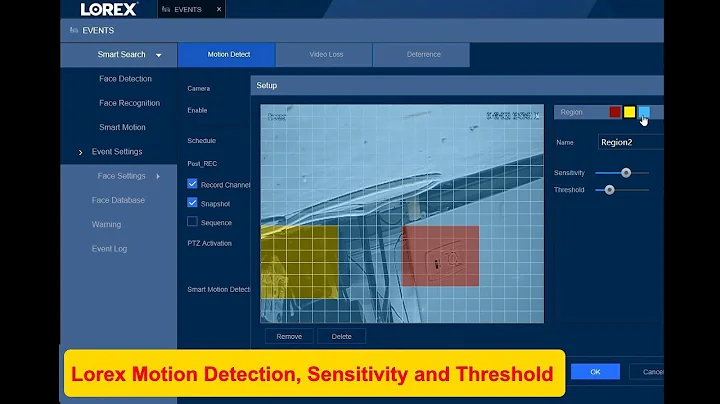This screenshot has height=404, width=720.
Task: Click the yellow motion region on camera
Action: point(299,262)
